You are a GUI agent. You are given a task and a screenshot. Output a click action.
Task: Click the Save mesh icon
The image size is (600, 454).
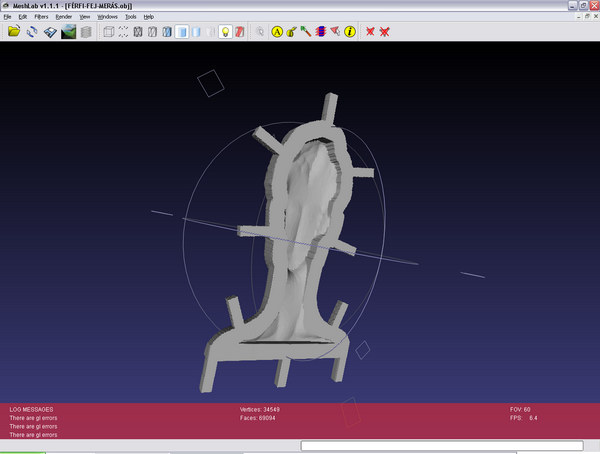pyautogui.click(x=50, y=32)
